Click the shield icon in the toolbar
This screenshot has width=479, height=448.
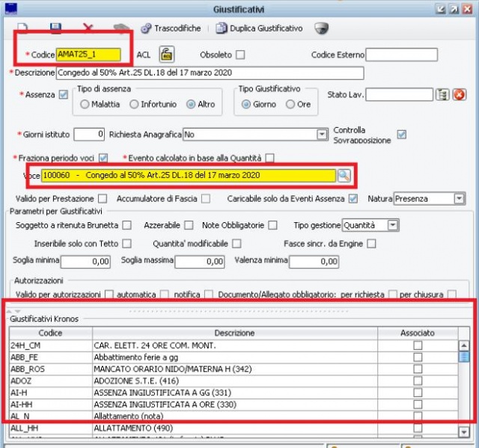click(321, 28)
